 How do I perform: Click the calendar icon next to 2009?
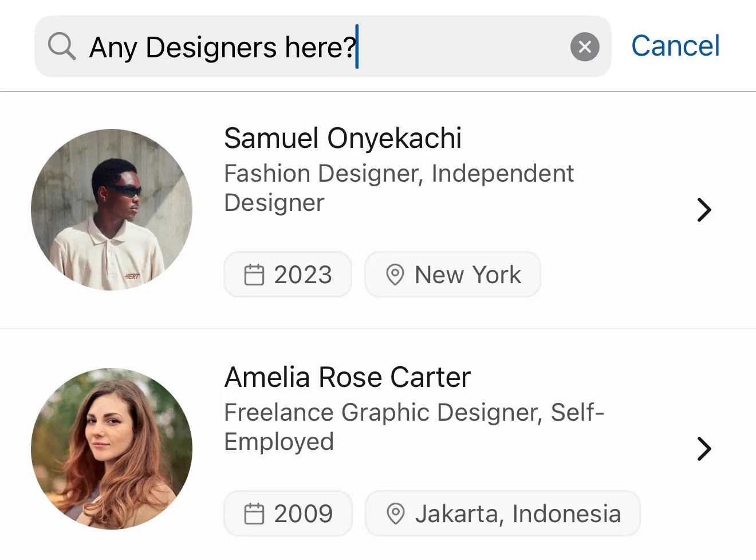point(255,514)
